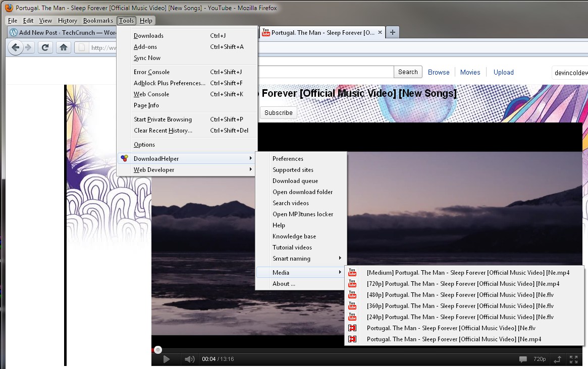Click the Subscribe button
This screenshot has width=588, height=369.
[278, 113]
